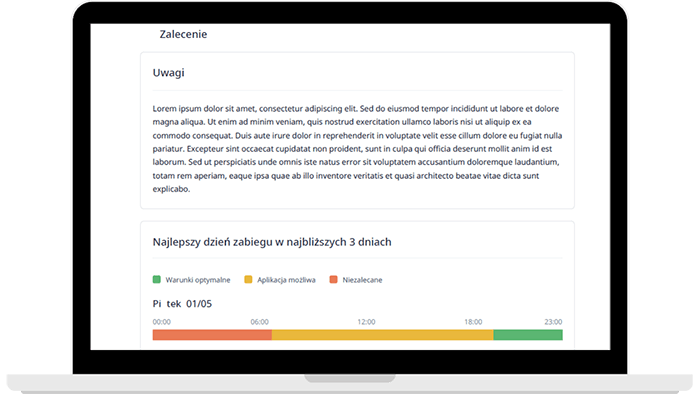This screenshot has width=700, height=394.
Task: Click the Uwagi card title
Action: 168,73
